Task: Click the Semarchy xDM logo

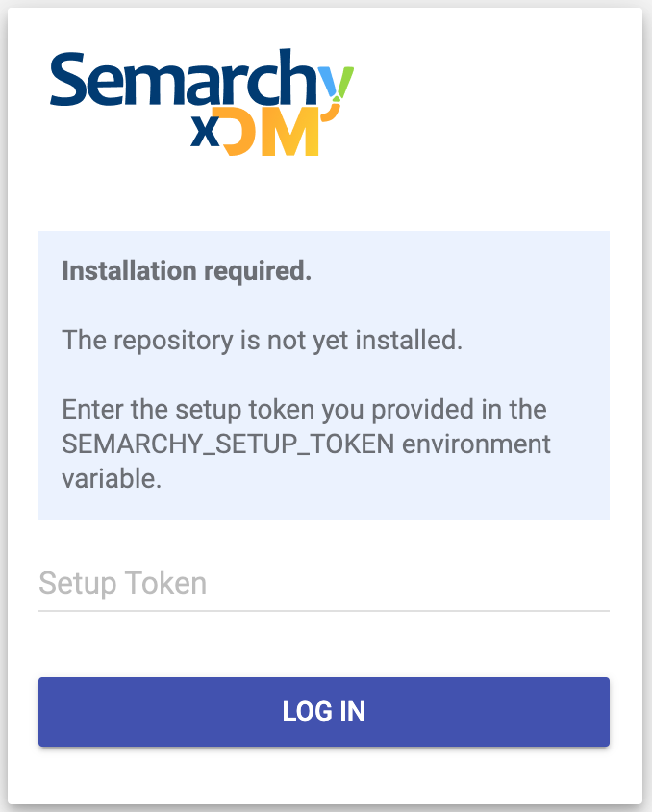Action: [202, 102]
